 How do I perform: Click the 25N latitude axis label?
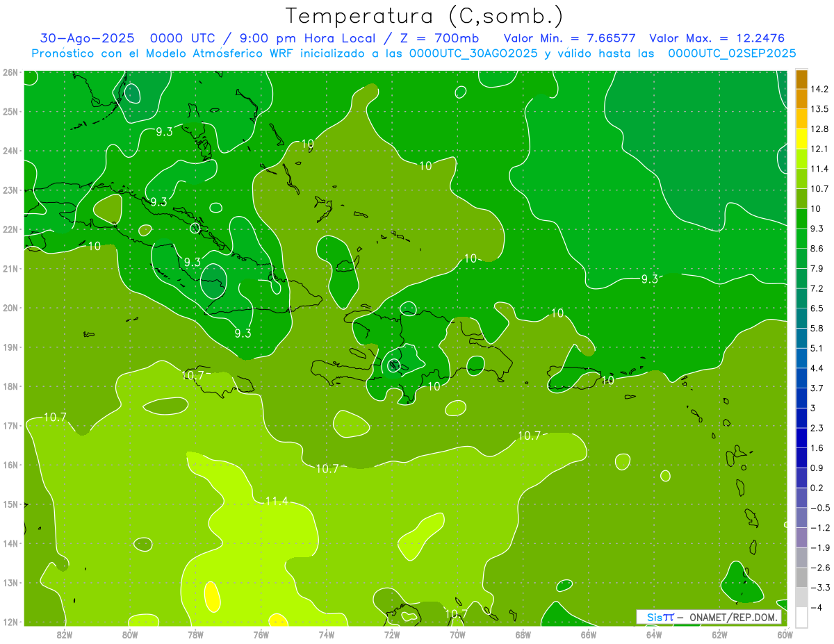(10, 111)
